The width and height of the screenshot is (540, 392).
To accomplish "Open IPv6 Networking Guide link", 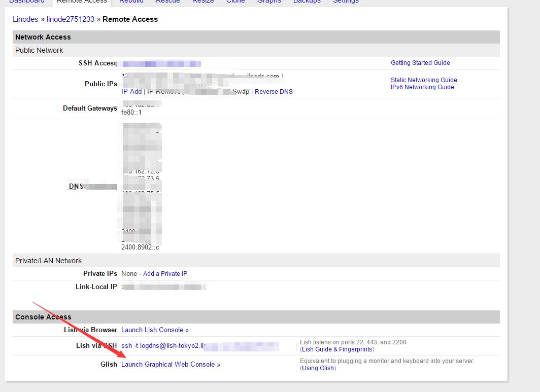I will click(422, 87).
